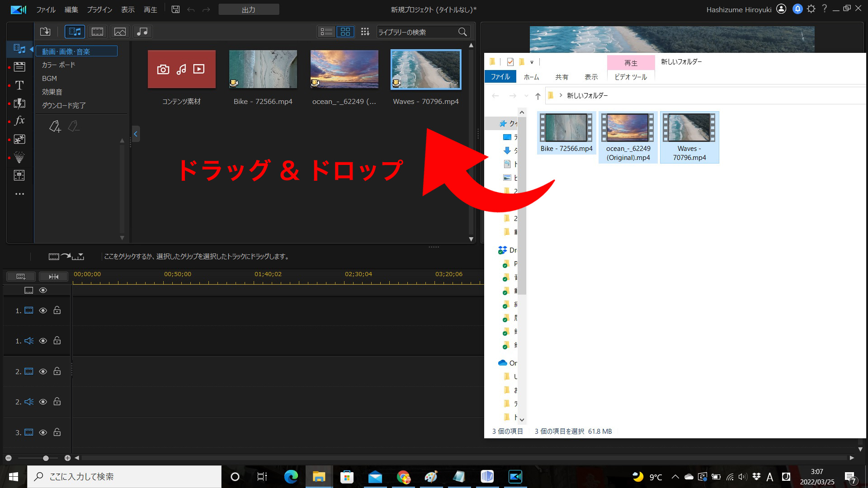Switch to the ホーム ribbon tab

tap(531, 77)
